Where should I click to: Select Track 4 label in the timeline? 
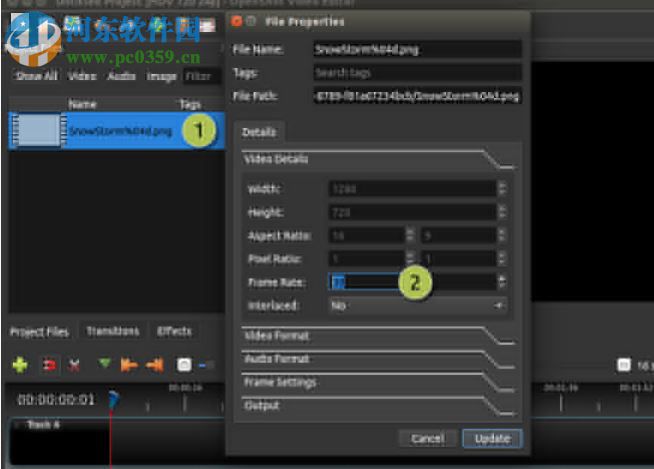43,424
